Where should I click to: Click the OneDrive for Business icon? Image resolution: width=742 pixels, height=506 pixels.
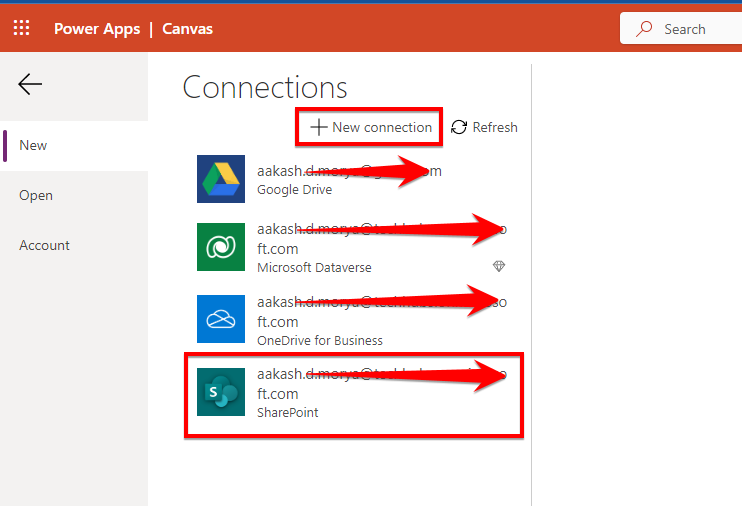[221, 319]
